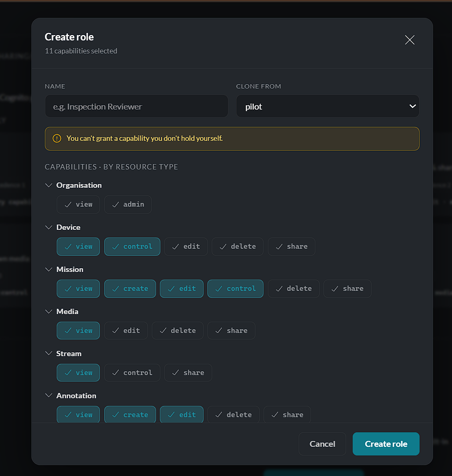Open the Clone From dropdown
This screenshot has height=476, width=452.
327,106
